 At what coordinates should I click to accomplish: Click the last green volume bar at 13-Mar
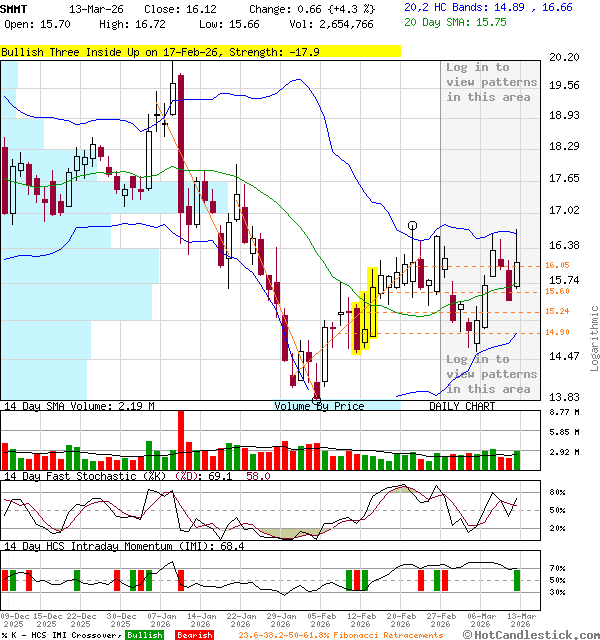click(516, 460)
